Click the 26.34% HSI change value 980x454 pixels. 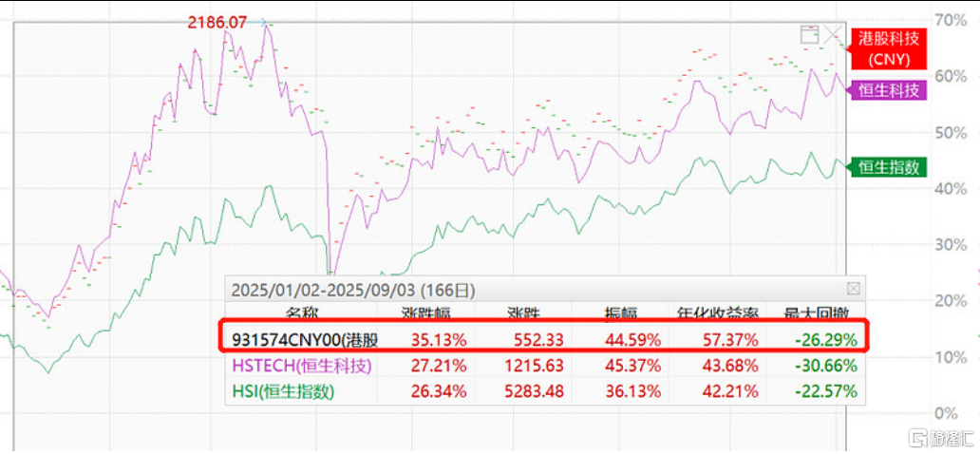(439, 392)
